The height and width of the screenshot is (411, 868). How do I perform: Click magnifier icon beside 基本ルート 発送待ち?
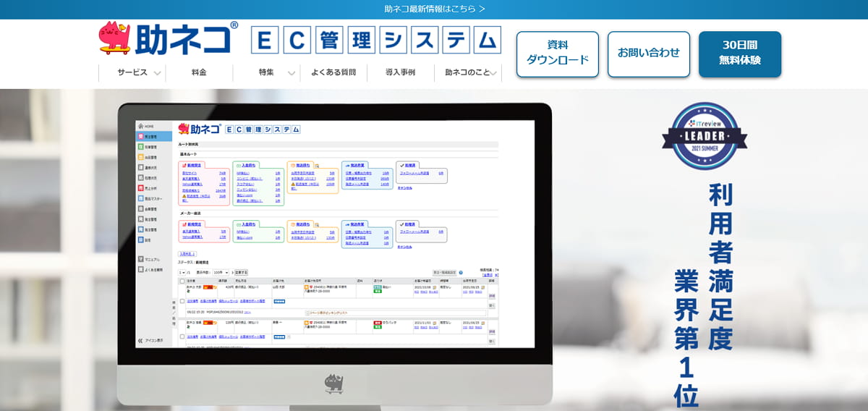[317, 165]
